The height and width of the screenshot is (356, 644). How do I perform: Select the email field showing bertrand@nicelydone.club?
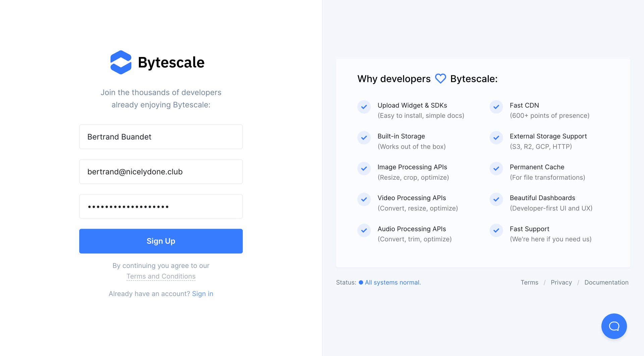(161, 172)
